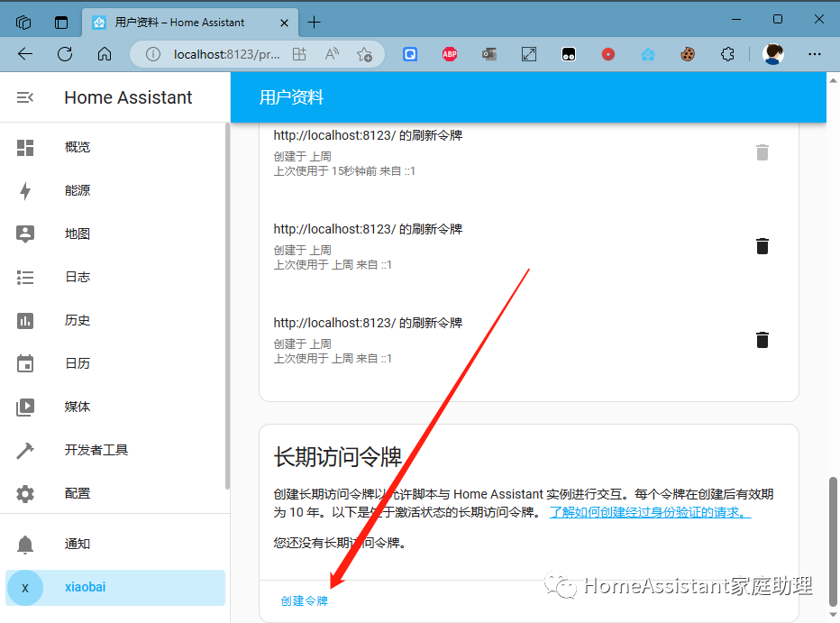Go back with the browser back arrow
Image resolution: width=840 pixels, height=623 pixels.
25,53
